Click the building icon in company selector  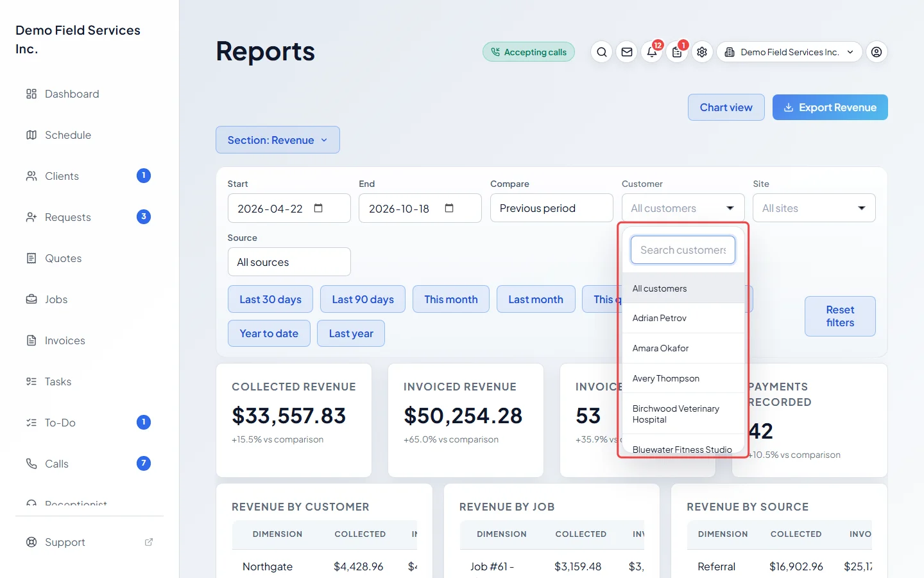(x=730, y=52)
